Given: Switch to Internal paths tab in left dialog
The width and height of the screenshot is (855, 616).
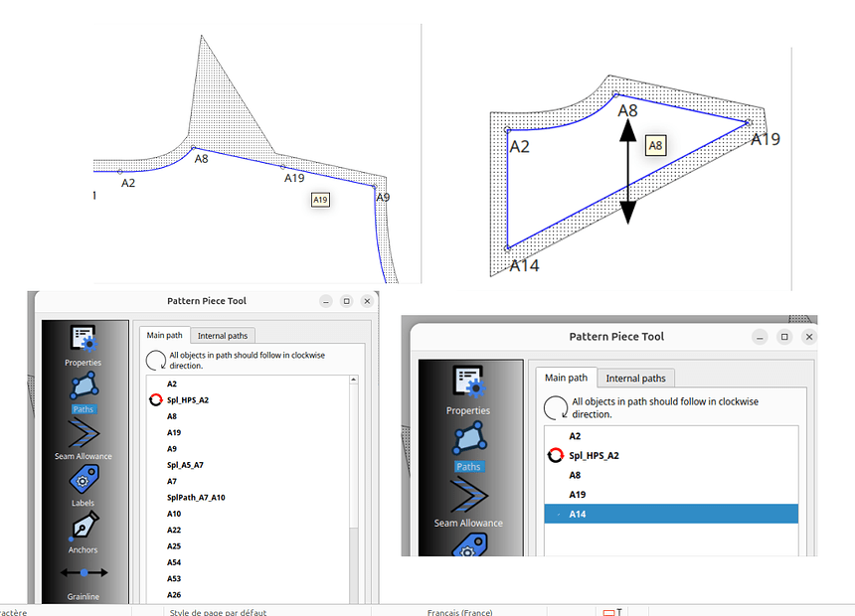Looking at the screenshot, I should (x=223, y=336).
